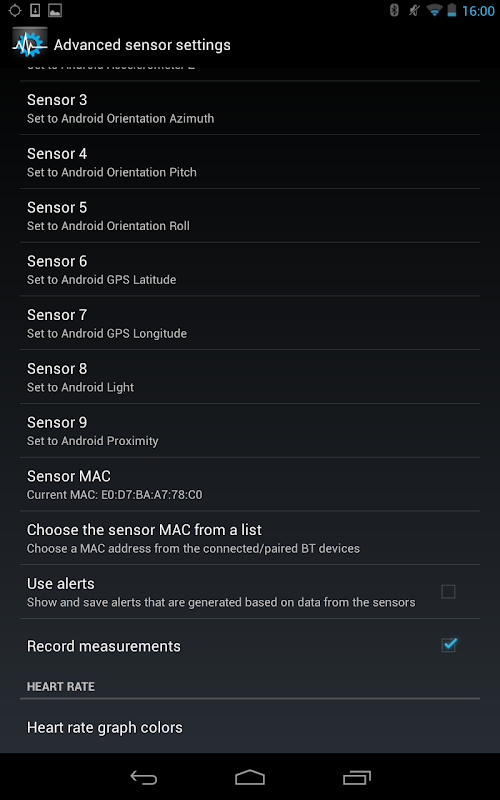Tap the battery status icon
The height and width of the screenshot is (800, 500).
pos(452,10)
